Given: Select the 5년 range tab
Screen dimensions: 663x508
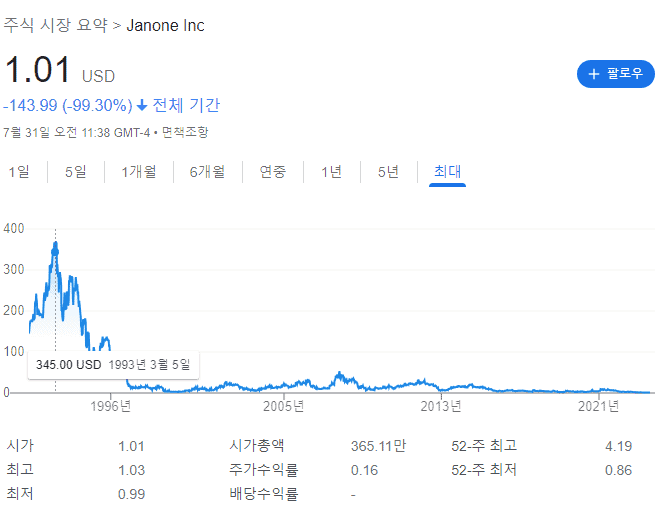Looking at the screenshot, I should pos(388,172).
